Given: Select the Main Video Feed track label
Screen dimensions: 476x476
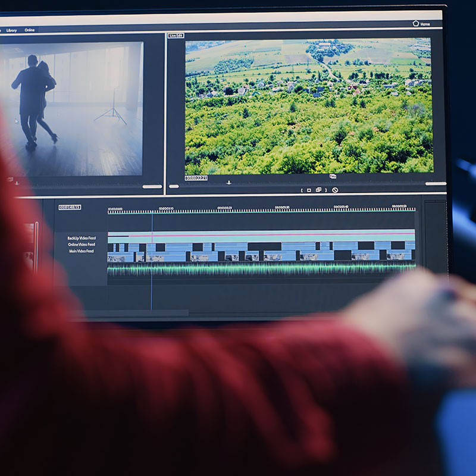Looking at the screenshot, I should 82,251.
